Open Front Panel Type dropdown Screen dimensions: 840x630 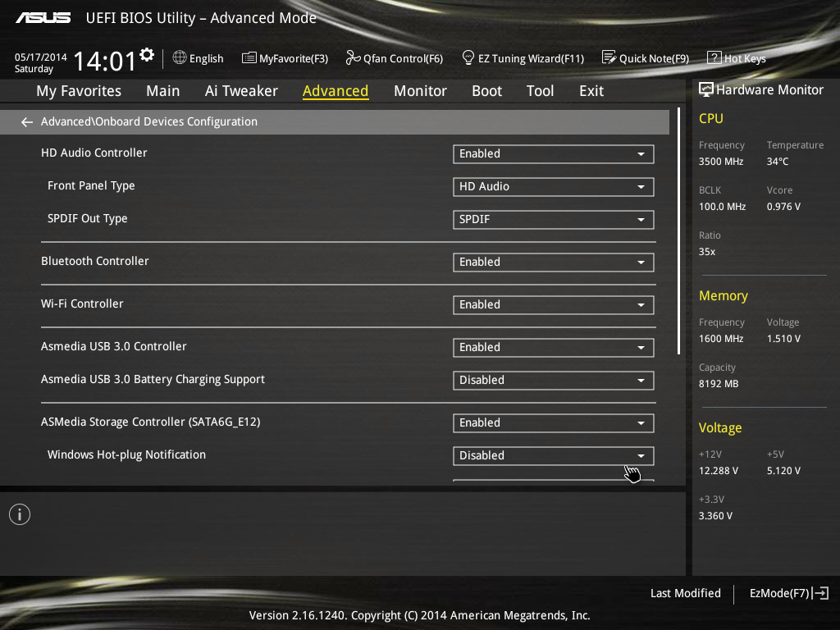(554, 186)
